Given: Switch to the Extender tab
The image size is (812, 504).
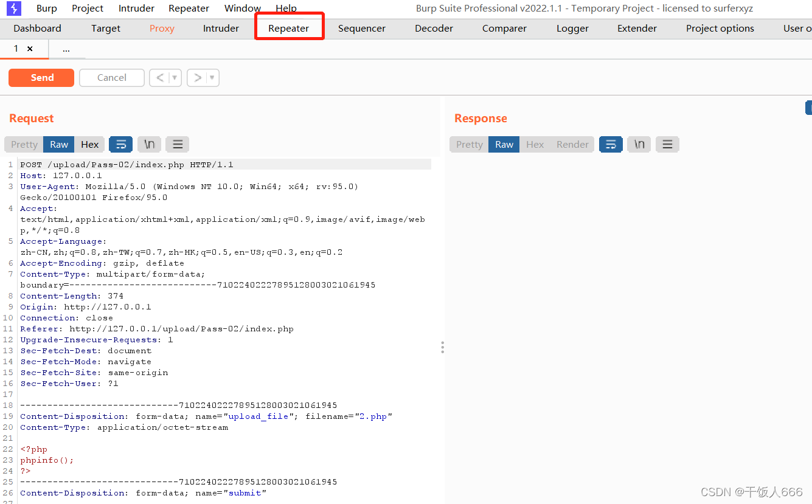Looking at the screenshot, I should click(637, 29).
